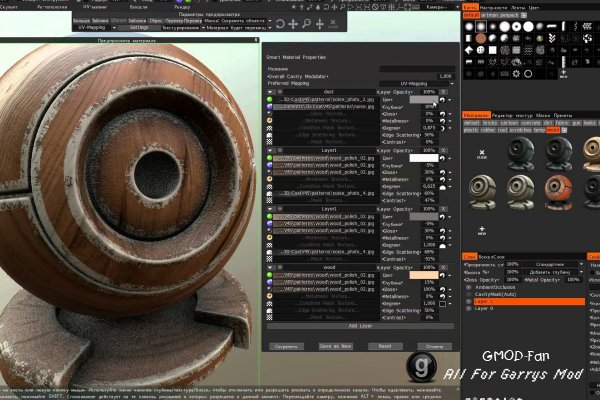Click the rightmost button in the dialog's bottom row
Image resolution: width=600 pixels, height=400 pixels.
[434, 346]
